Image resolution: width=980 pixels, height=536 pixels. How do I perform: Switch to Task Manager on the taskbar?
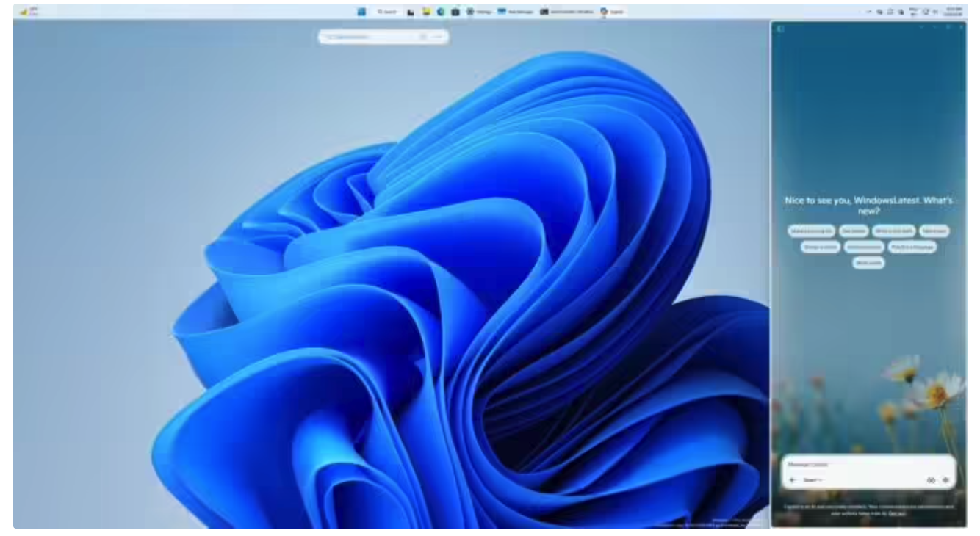(x=516, y=12)
